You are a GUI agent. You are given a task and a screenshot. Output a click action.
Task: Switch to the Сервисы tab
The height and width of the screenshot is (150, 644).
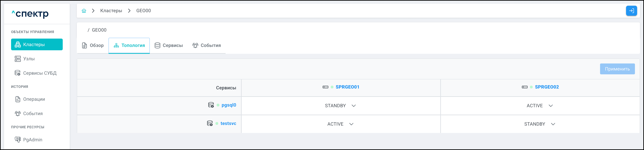[169, 45]
